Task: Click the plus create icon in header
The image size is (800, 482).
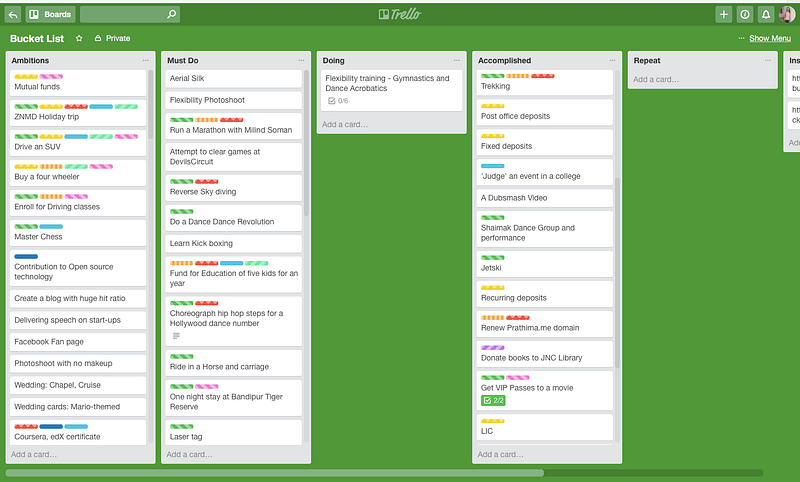Action: (723, 14)
